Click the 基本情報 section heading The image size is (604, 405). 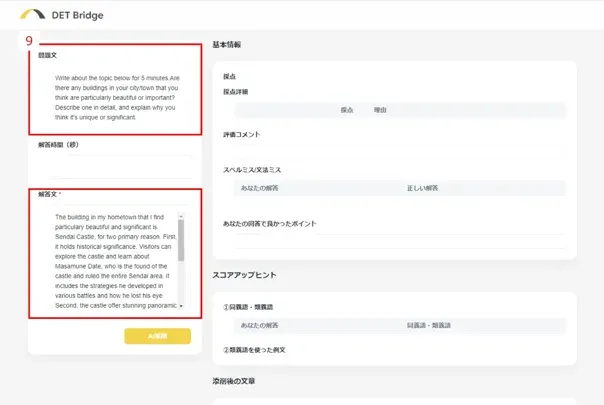click(226, 45)
